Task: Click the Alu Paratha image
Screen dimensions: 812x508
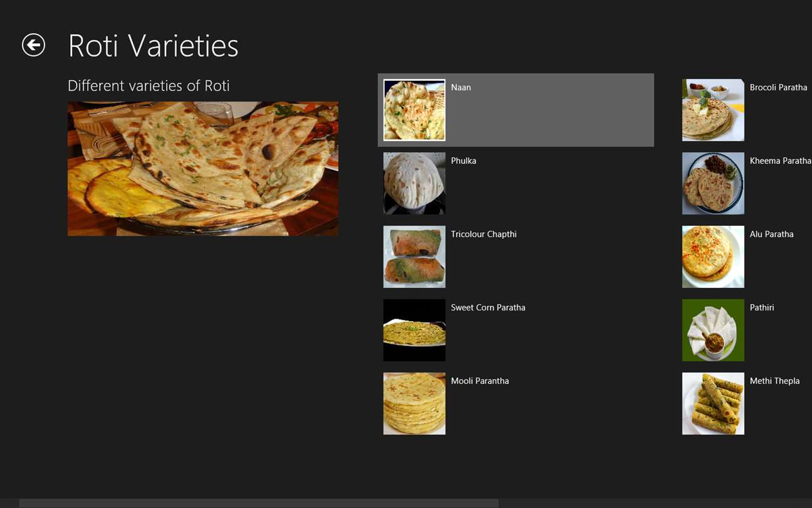Action: point(713,257)
